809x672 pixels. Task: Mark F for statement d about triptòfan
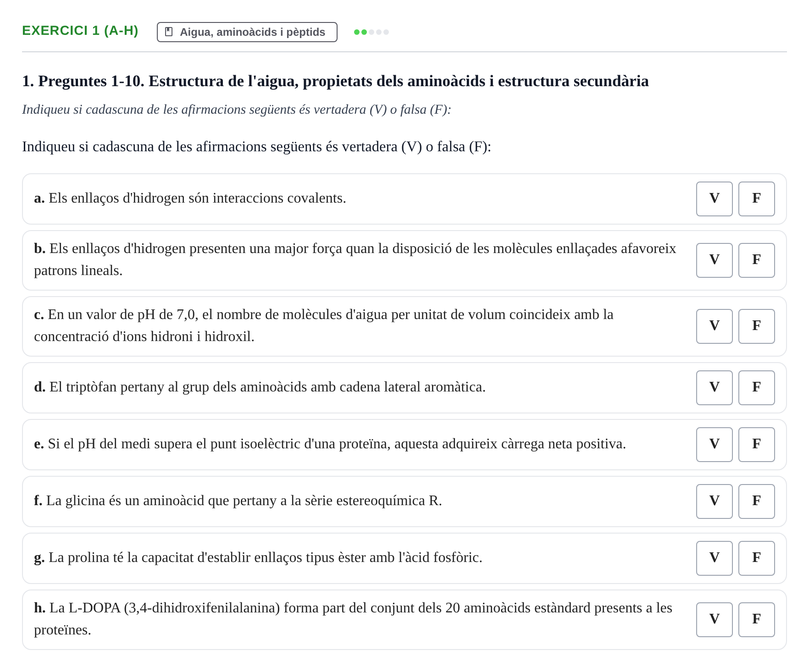(756, 388)
